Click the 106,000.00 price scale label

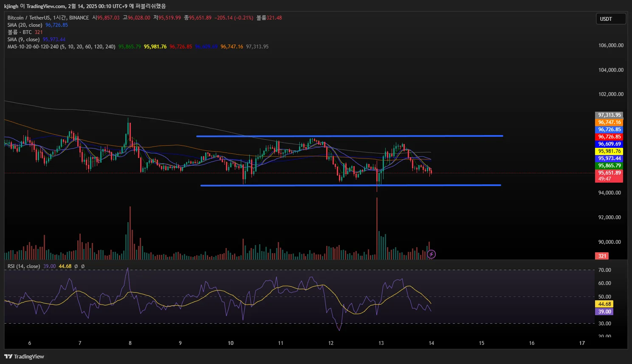611,45
